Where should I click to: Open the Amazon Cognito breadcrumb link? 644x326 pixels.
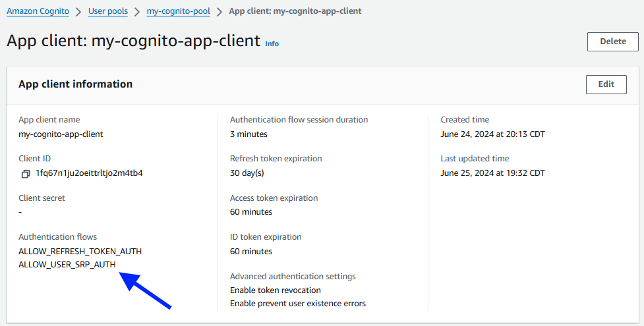(x=38, y=11)
